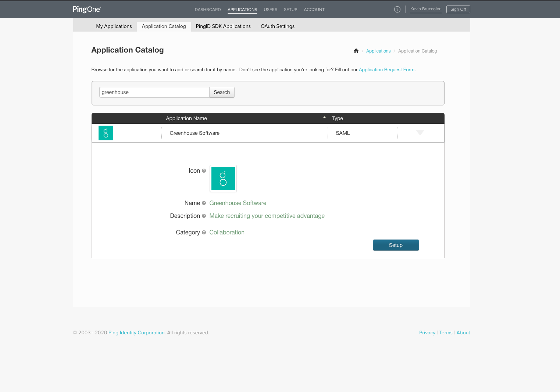Sort by Application Name column arrow
The image size is (560, 392).
(x=324, y=118)
